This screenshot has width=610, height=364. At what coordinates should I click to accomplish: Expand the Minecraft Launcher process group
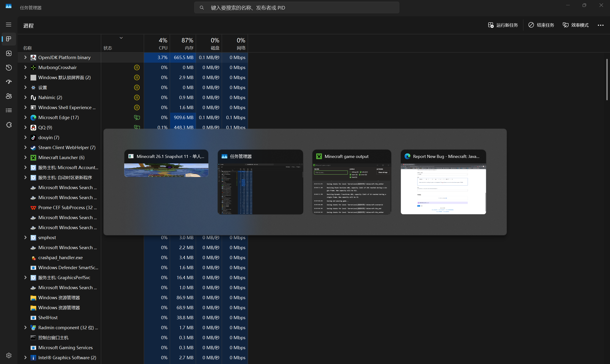25,157
